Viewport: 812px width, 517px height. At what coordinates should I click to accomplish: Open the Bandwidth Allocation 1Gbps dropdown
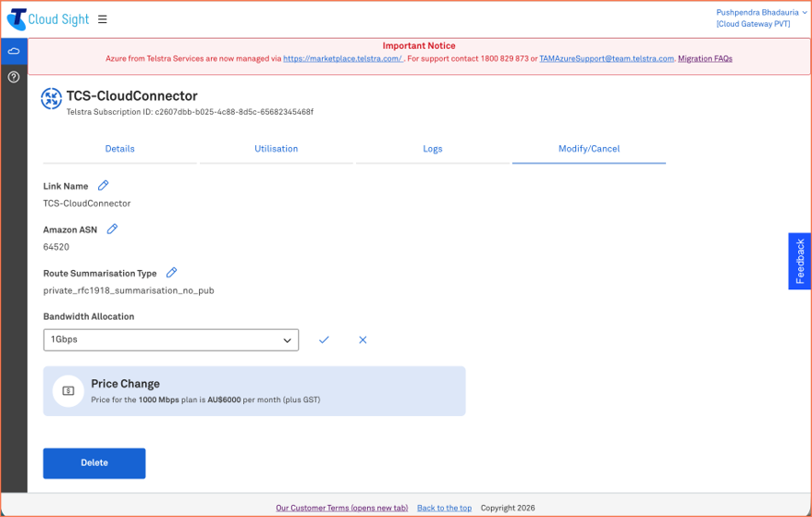coord(171,340)
